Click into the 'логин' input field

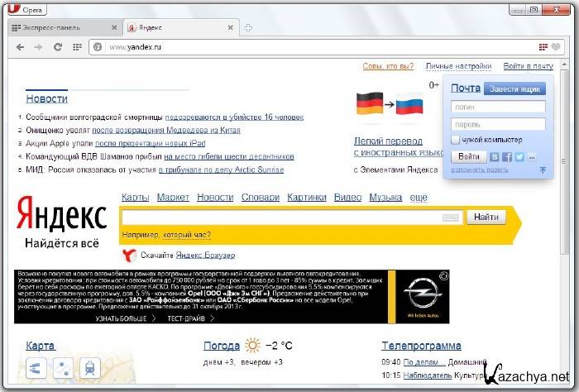(498, 107)
